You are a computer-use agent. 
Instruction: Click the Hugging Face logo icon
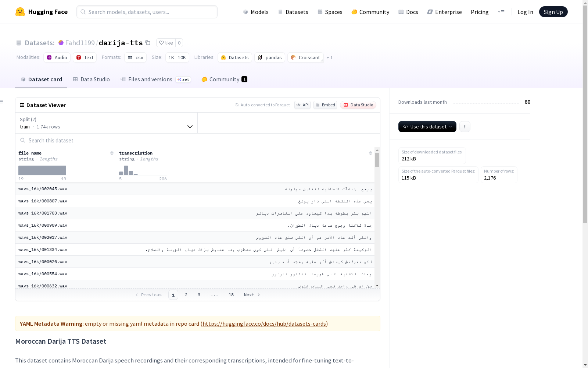tap(20, 12)
